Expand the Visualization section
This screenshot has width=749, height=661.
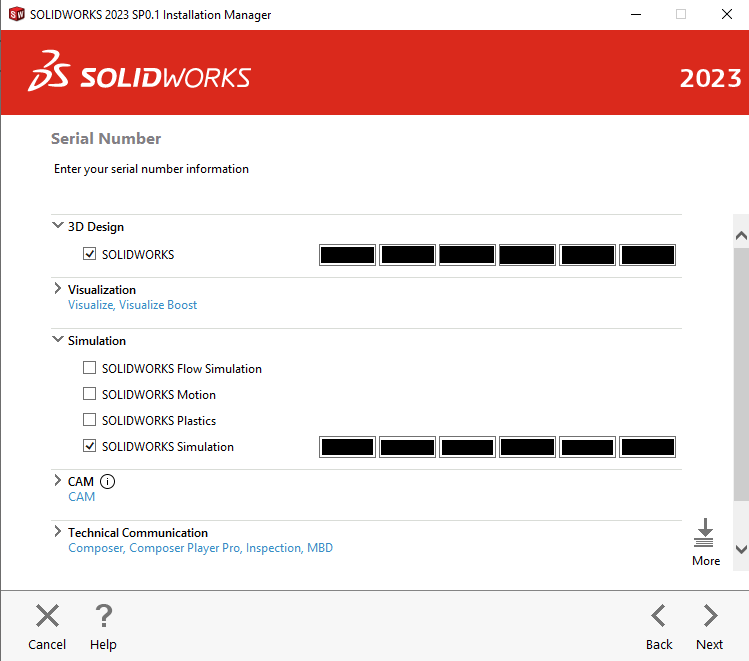coord(58,290)
